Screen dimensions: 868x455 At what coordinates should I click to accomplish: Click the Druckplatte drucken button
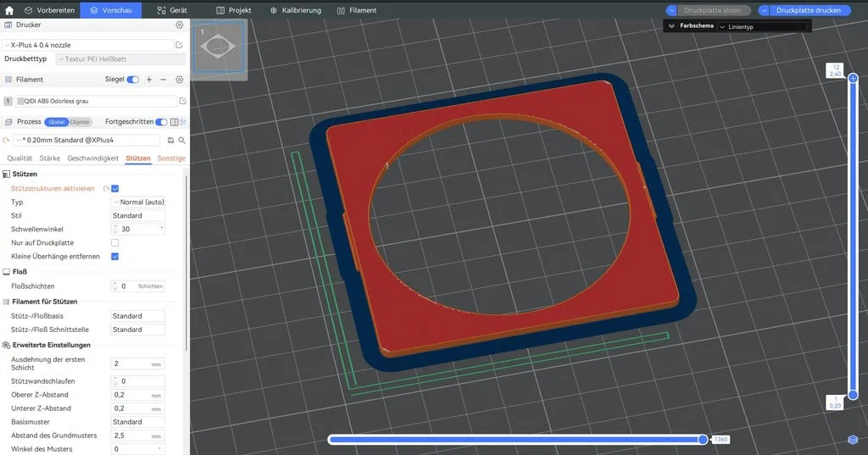(808, 10)
